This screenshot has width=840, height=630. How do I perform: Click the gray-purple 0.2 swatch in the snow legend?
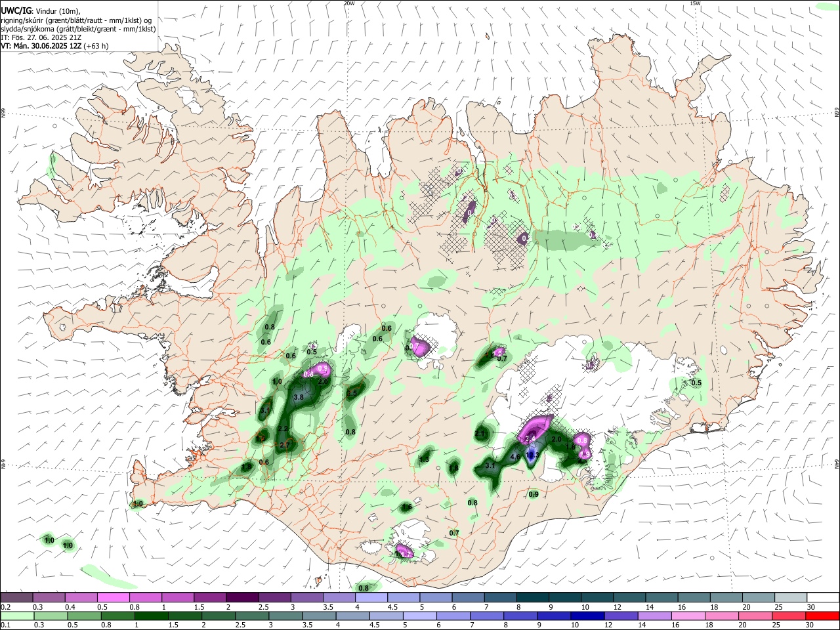pyautogui.click(x=16, y=597)
